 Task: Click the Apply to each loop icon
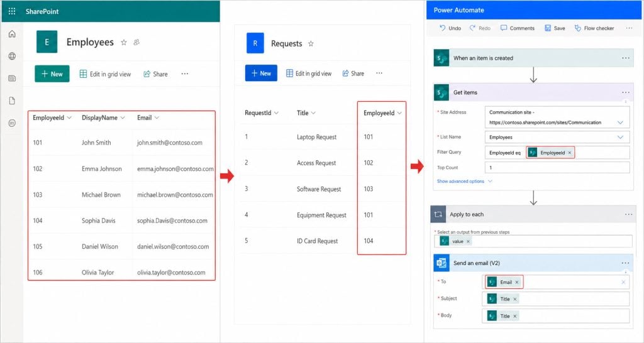[x=438, y=214]
